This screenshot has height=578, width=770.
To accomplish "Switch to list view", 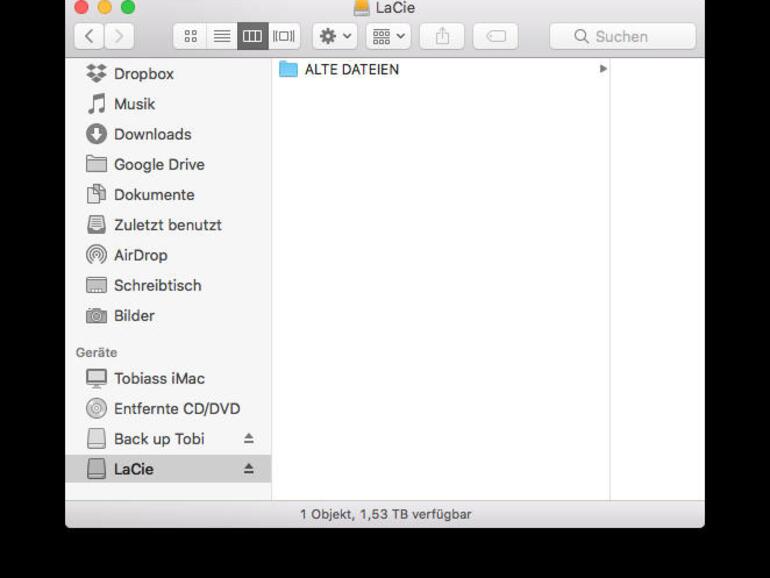I will [x=222, y=36].
